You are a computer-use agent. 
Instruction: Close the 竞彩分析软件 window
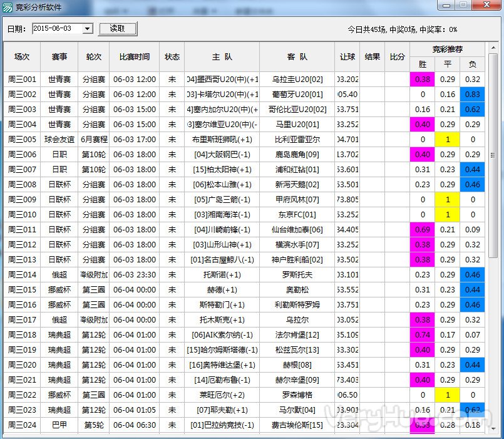coord(486,5)
